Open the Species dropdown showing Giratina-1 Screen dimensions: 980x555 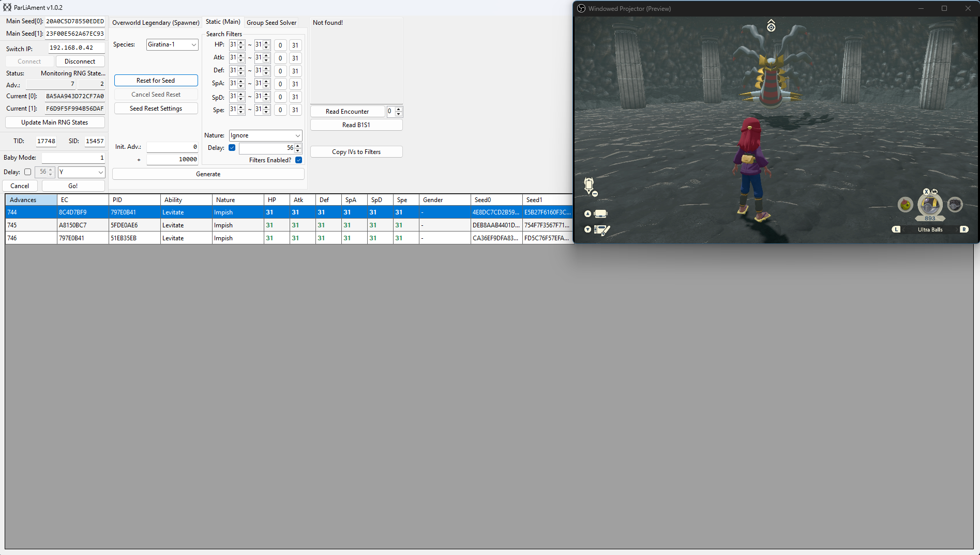click(x=172, y=44)
